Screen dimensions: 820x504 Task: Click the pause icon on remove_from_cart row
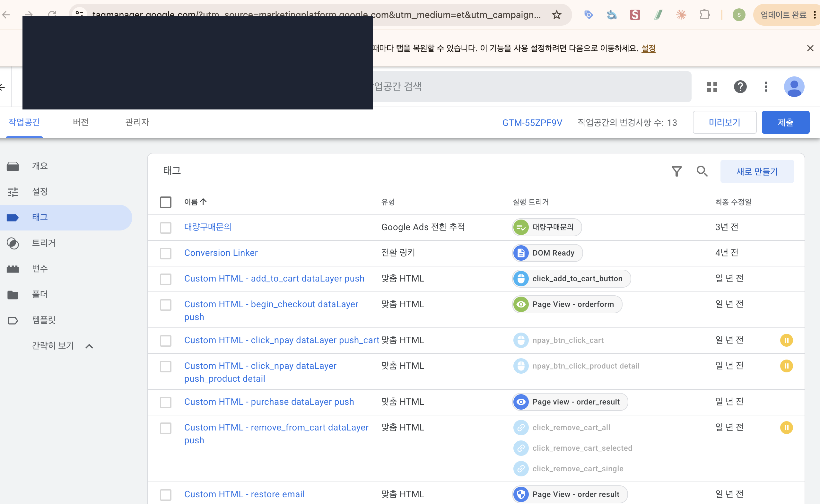786,427
